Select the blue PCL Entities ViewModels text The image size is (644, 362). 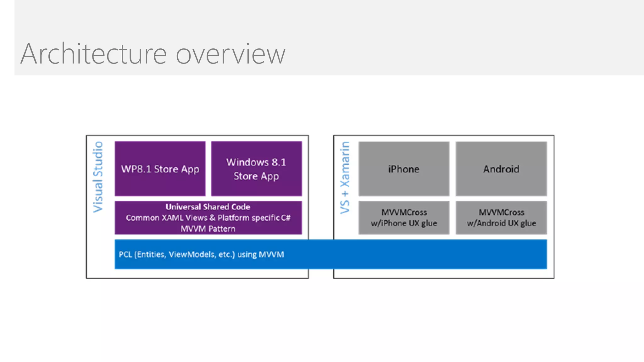(201, 254)
